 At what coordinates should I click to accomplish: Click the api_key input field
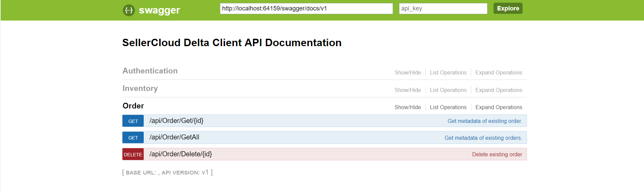tap(443, 8)
